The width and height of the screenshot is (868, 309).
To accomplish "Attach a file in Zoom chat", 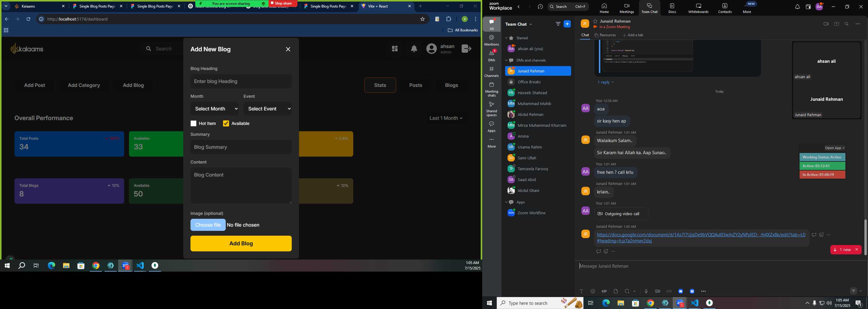I will pos(616,291).
